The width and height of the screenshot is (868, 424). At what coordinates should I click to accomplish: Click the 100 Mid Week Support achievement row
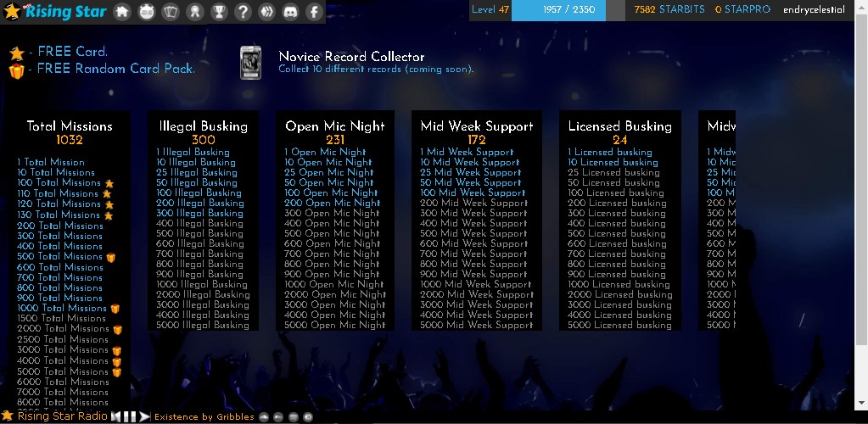(x=473, y=192)
